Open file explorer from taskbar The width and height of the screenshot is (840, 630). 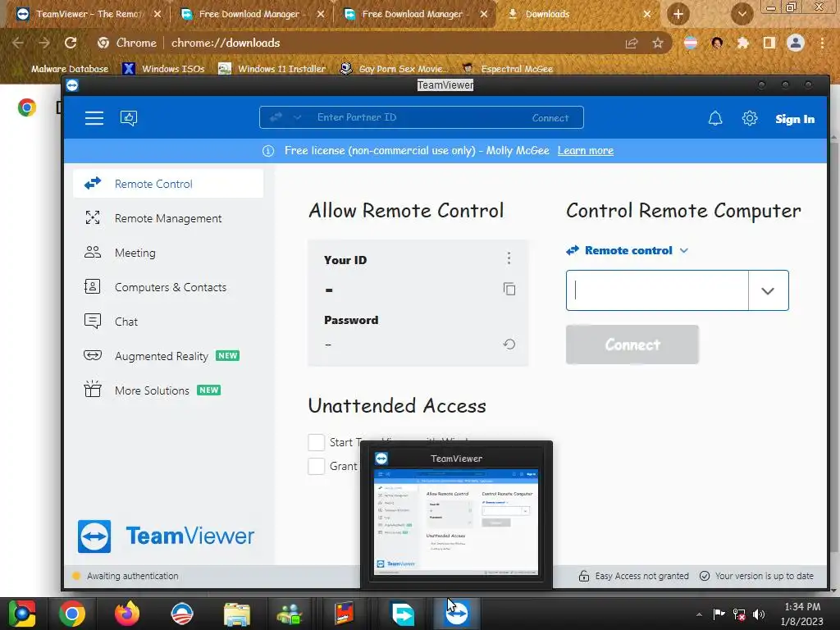pos(237,614)
